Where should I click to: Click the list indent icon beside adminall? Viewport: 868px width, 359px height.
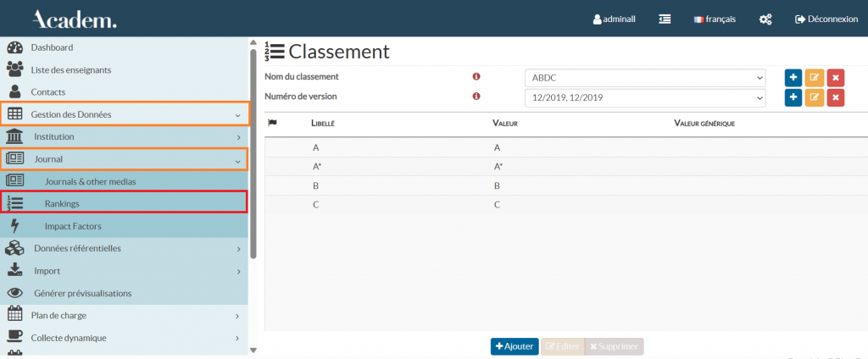[x=665, y=19]
